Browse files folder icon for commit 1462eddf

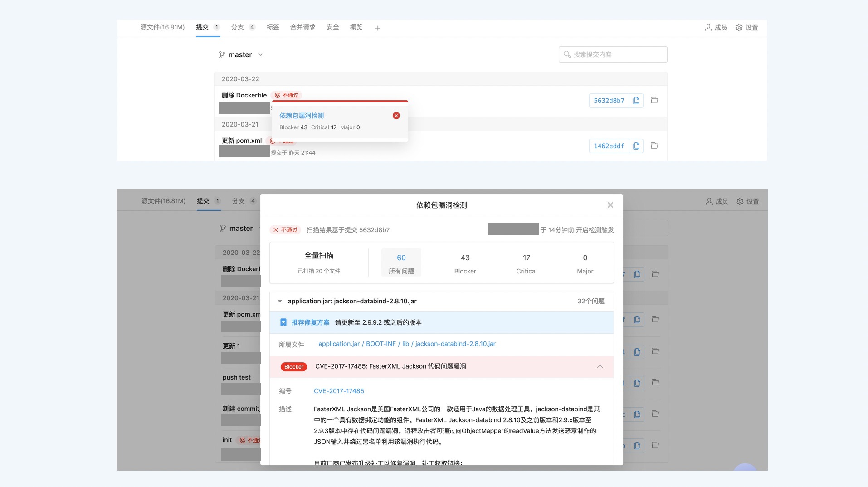click(654, 146)
